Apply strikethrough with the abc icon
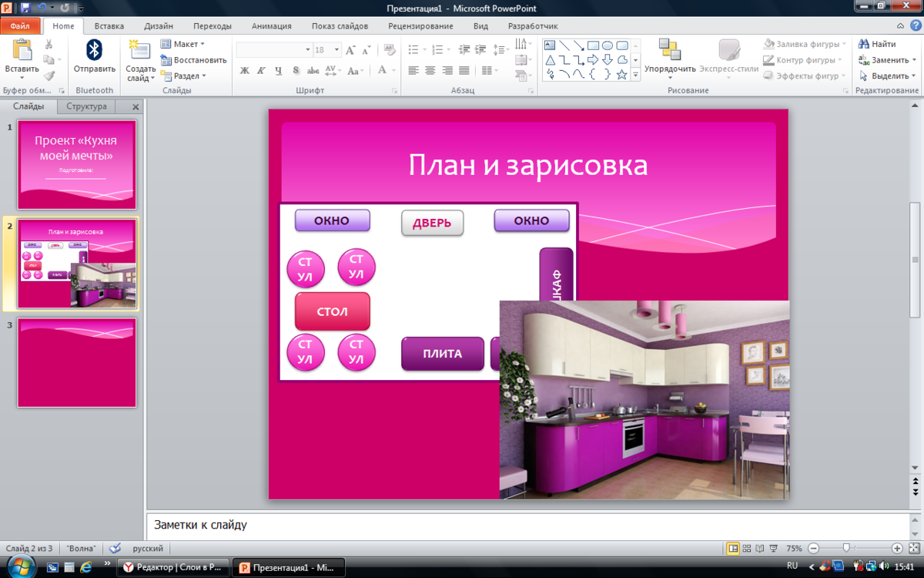The image size is (924, 578). [313, 71]
